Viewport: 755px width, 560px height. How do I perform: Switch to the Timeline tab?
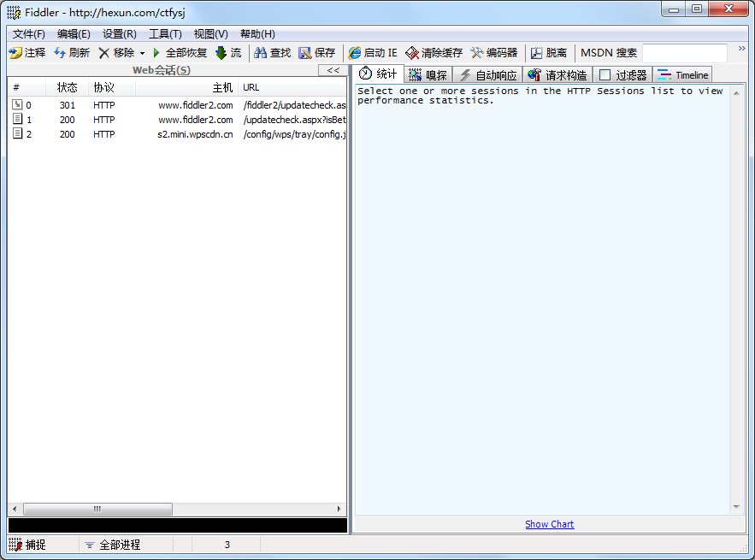682,74
